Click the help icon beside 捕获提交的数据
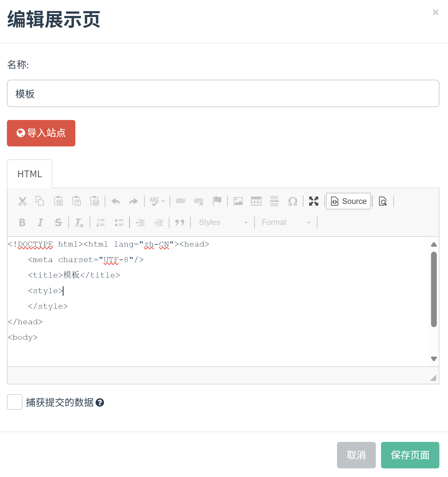This screenshot has height=477, width=448. (100, 402)
